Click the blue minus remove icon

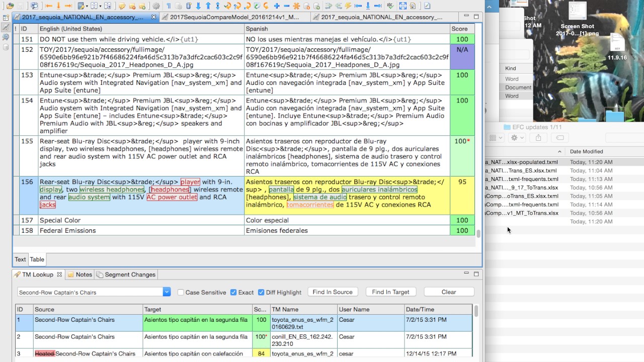[287, 6]
